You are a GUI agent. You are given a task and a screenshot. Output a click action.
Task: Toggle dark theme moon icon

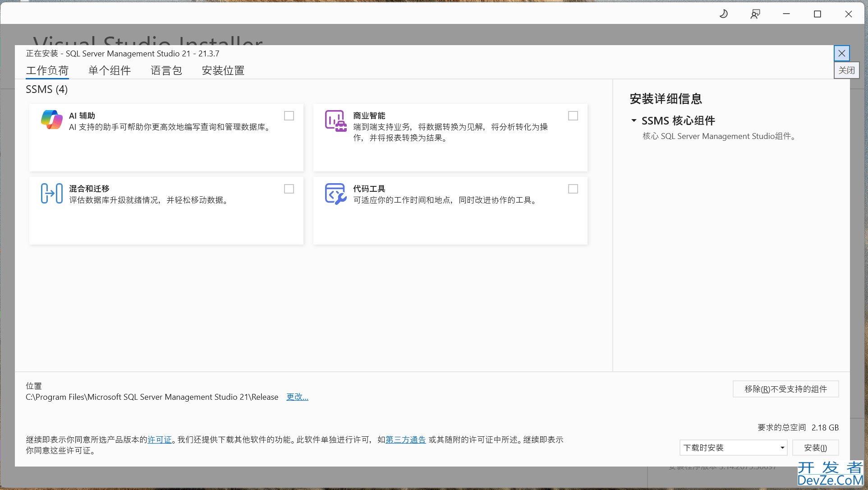[x=724, y=14]
